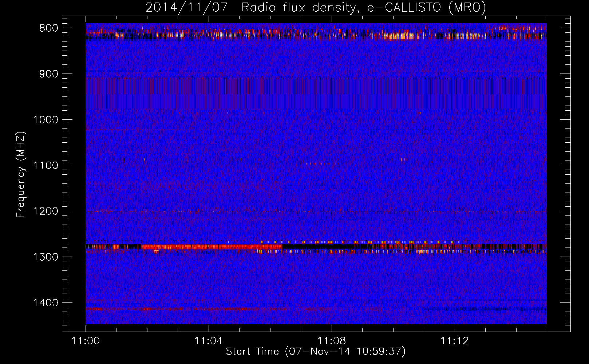This screenshot has width=589, height=364.
Task: Click the 900 frequency axis label
Action: click(48, 74)
